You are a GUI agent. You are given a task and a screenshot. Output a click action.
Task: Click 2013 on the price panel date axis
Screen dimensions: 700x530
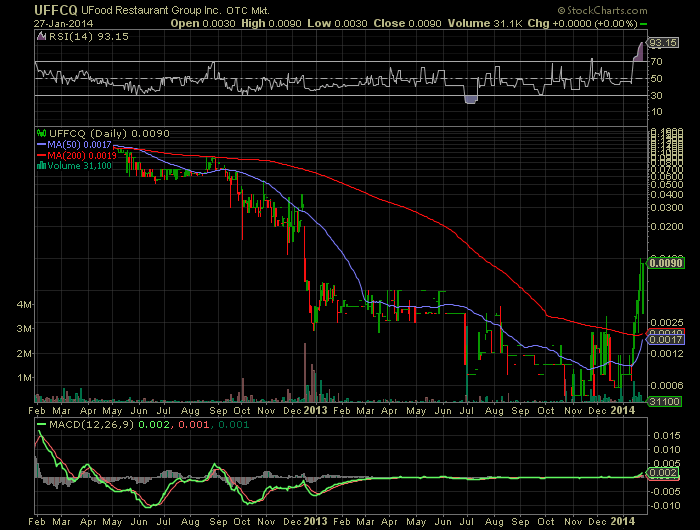point(315,410)
